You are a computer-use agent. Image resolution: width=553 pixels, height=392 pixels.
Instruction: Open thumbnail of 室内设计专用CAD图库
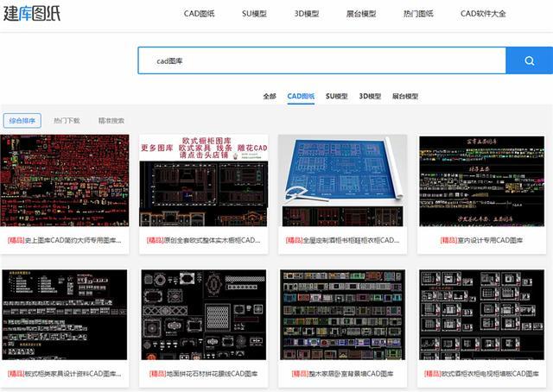click(x=481, y=181)
